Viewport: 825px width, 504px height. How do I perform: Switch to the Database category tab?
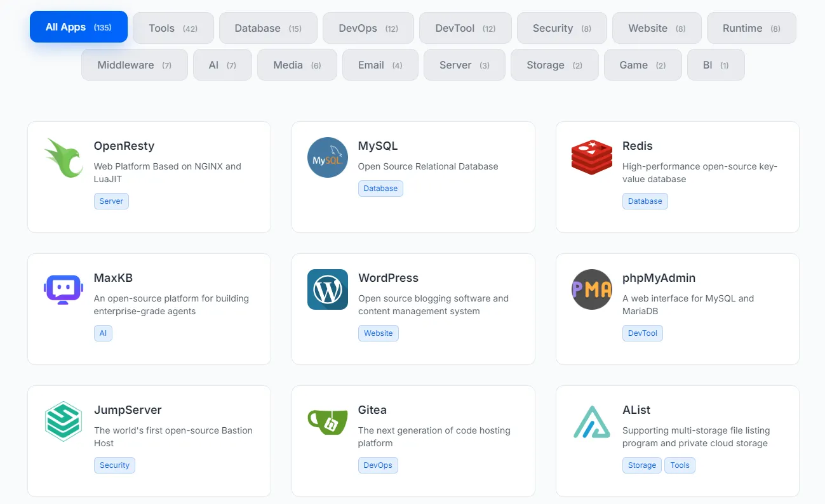click(x=268, y=28)
